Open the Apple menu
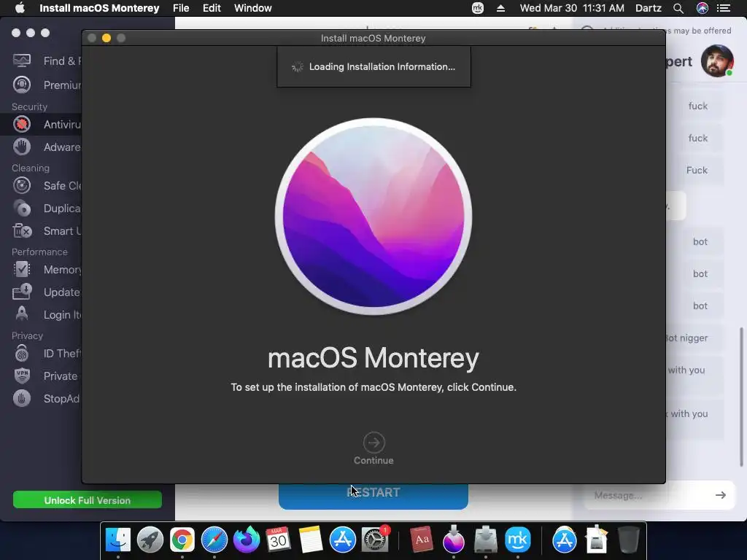Screen dimensions: 747x560 click(x=20, y=8)
